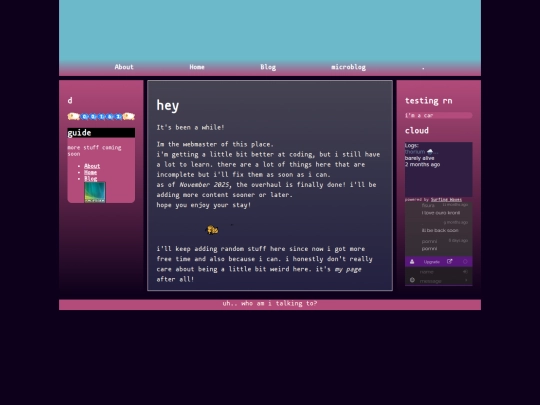Click the aurora thumbnail image in guide box
This screenshot has height=405, width=540.
[x=95, y=192]
